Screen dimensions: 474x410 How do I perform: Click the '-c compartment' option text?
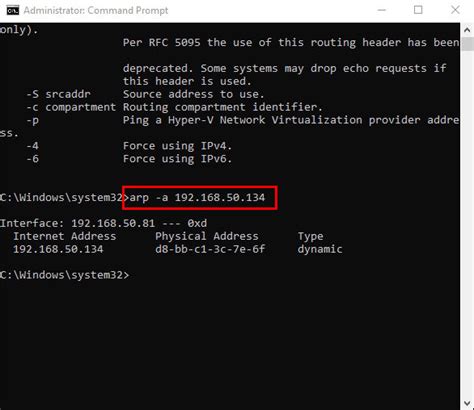[71, 107]
